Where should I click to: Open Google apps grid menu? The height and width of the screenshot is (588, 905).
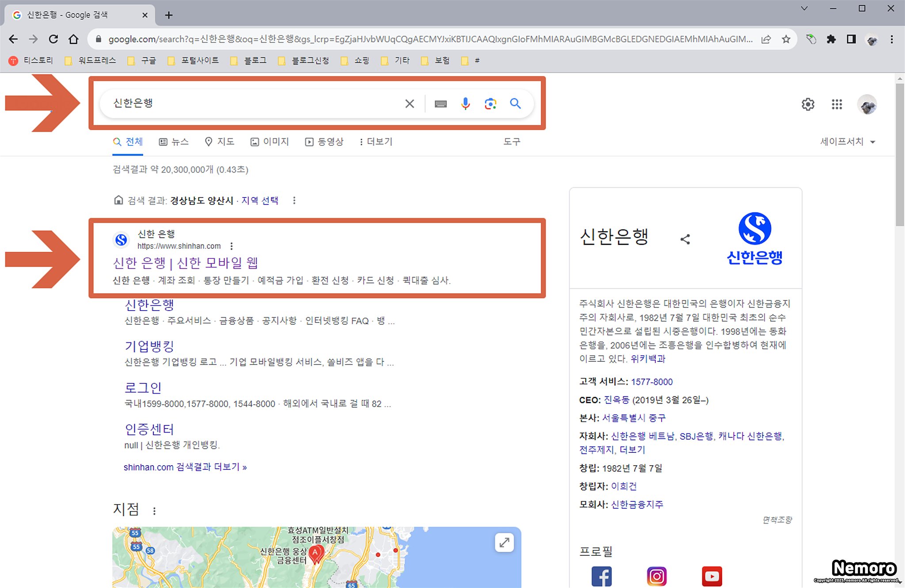point(837,104)
